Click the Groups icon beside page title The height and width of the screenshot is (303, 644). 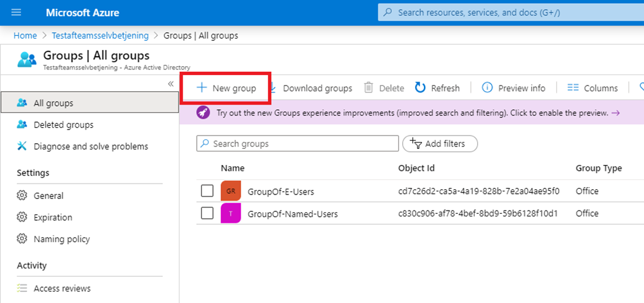click(27, 60)
